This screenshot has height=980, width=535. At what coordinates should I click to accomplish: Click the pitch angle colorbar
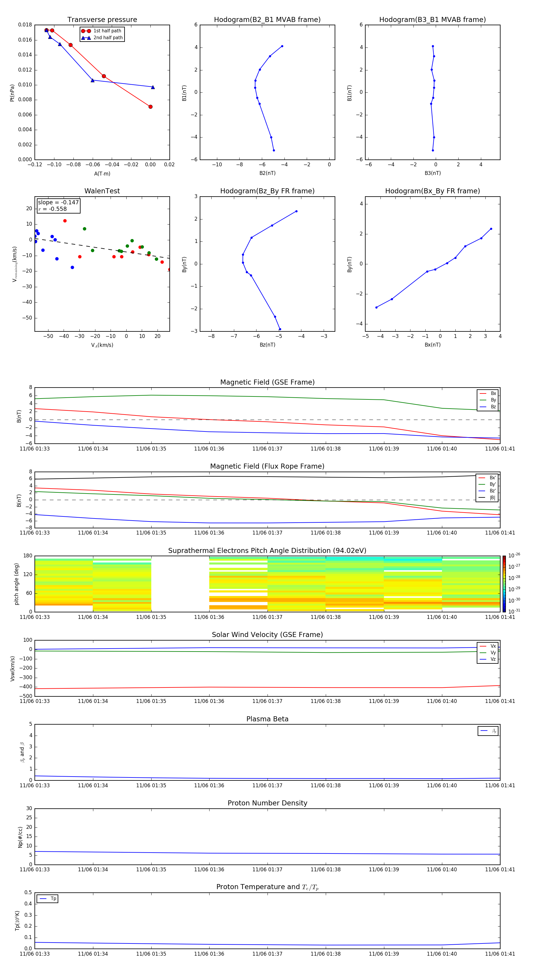[504, 584]
